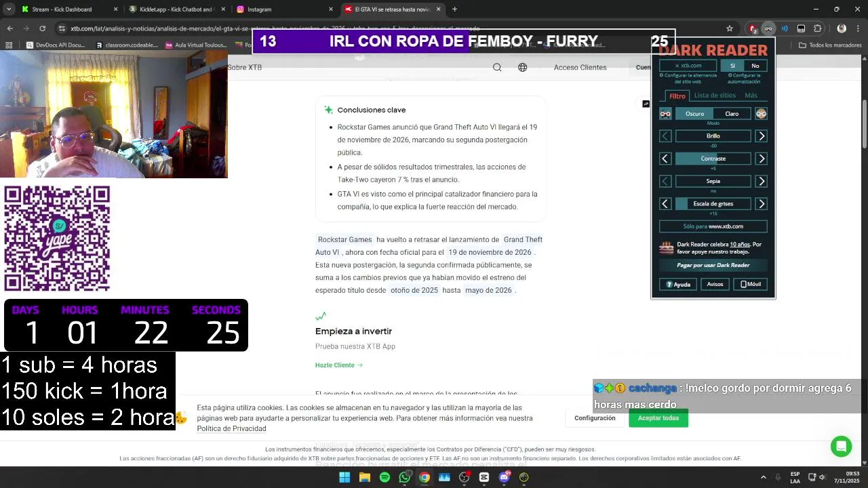Click the Dark Reader extension icon in toolbar
This screenshot has width=868, height=488.
pyautogui.click(x=768, y=28)
